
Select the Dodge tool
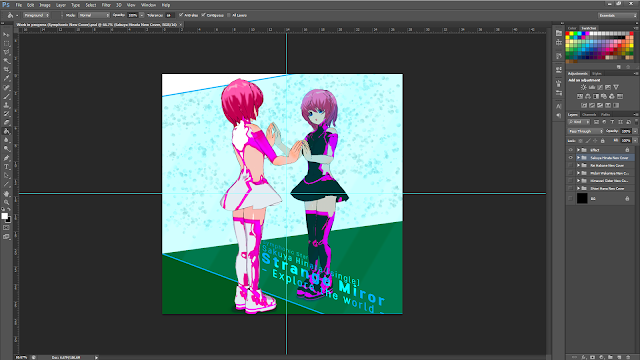pos(7,149)
